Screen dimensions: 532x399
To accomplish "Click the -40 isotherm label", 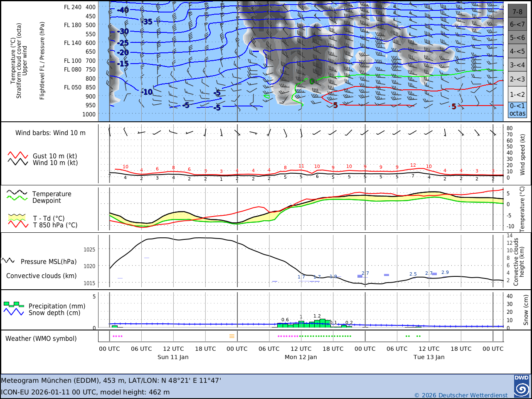I will click(x=123, y=10).
